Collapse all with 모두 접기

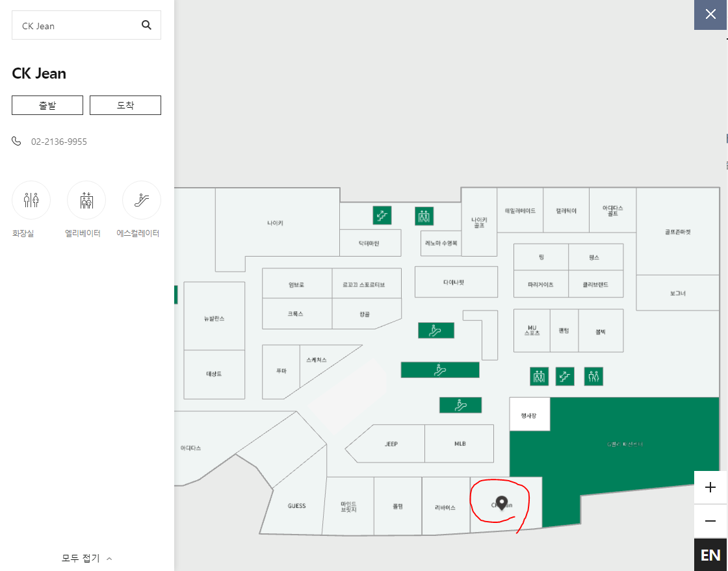(x=87, y=558)
